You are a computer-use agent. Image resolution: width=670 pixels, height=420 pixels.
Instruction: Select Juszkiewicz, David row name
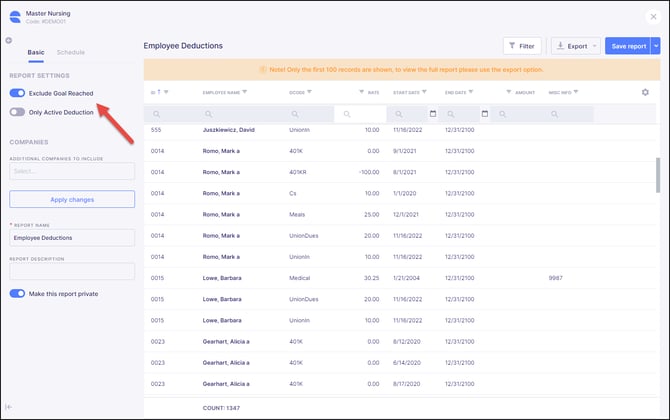(x=229, y=130)
